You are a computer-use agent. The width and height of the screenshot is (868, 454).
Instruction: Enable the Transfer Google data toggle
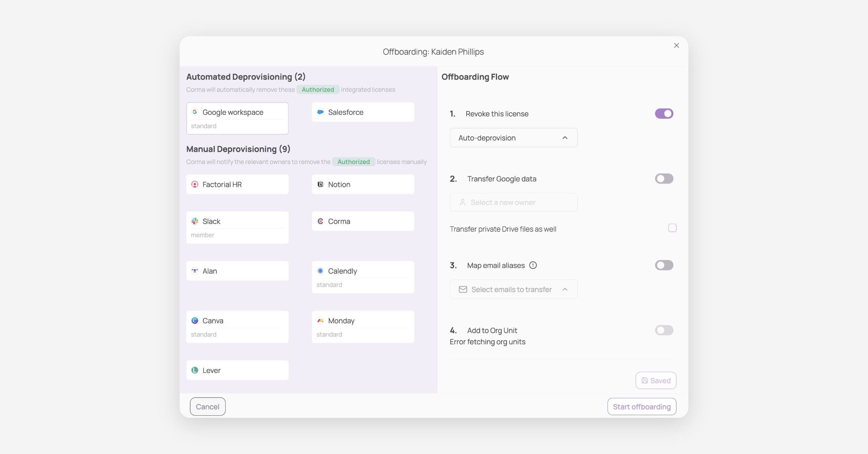click(664, 178)
